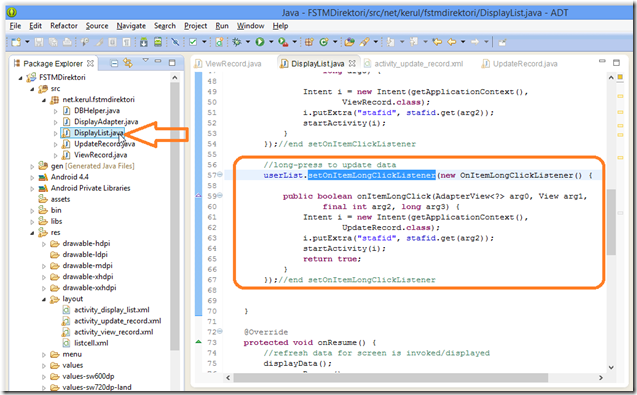Close the Package Explorer tab
This screenshot has height=395, width=637.
[90, 63]
